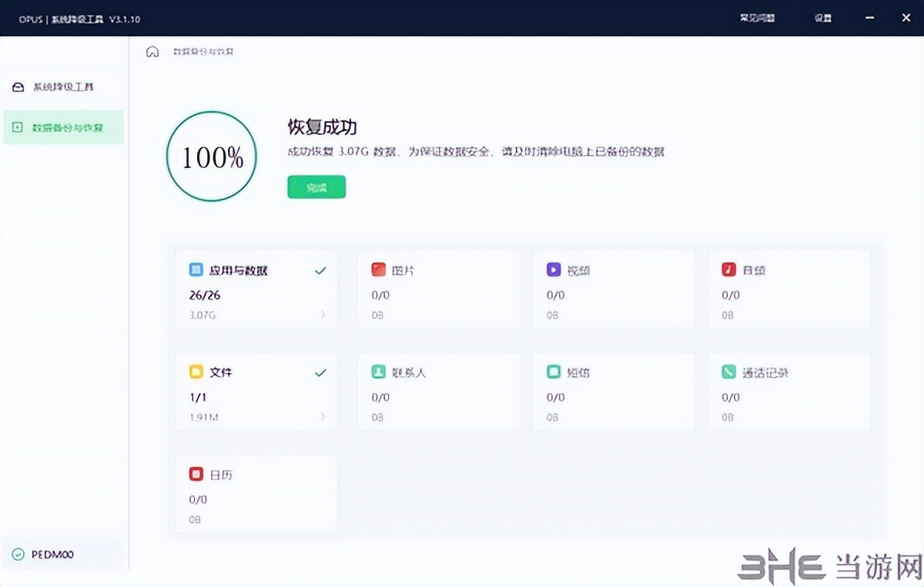Click the 图片 (Pictures) category icon

(379, 270)
